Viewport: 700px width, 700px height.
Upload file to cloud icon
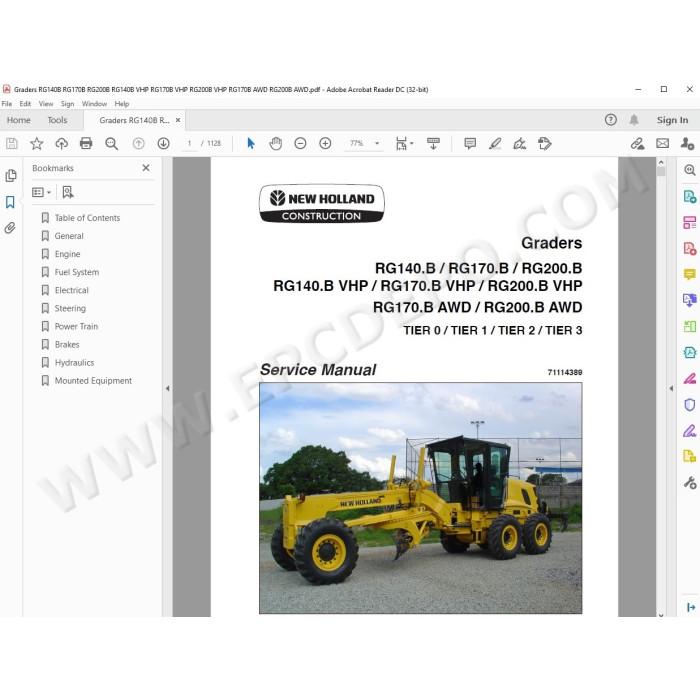[x=62, y=143]
